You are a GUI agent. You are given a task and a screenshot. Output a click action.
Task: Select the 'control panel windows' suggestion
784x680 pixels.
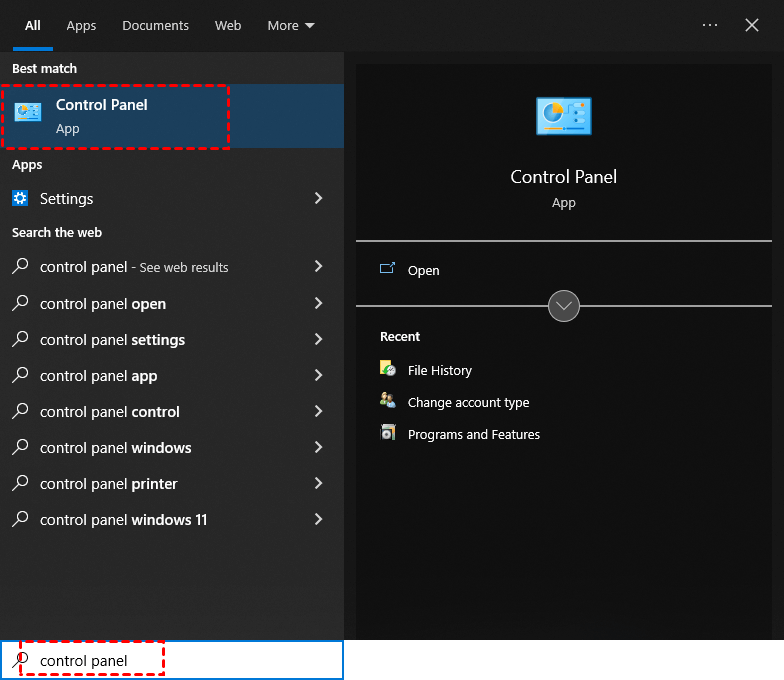point(172,448)
